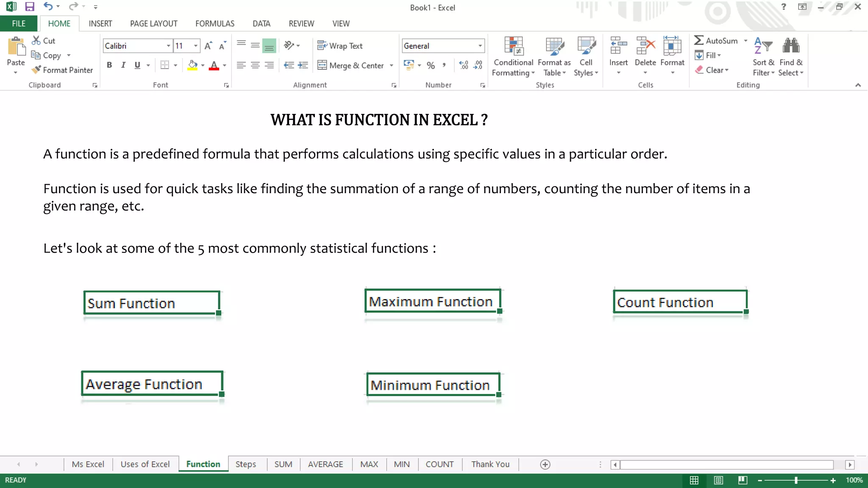This screenshot has height=488, width=868.
Task: Click the Sort & Filter icon
Action: pos(763,46)
